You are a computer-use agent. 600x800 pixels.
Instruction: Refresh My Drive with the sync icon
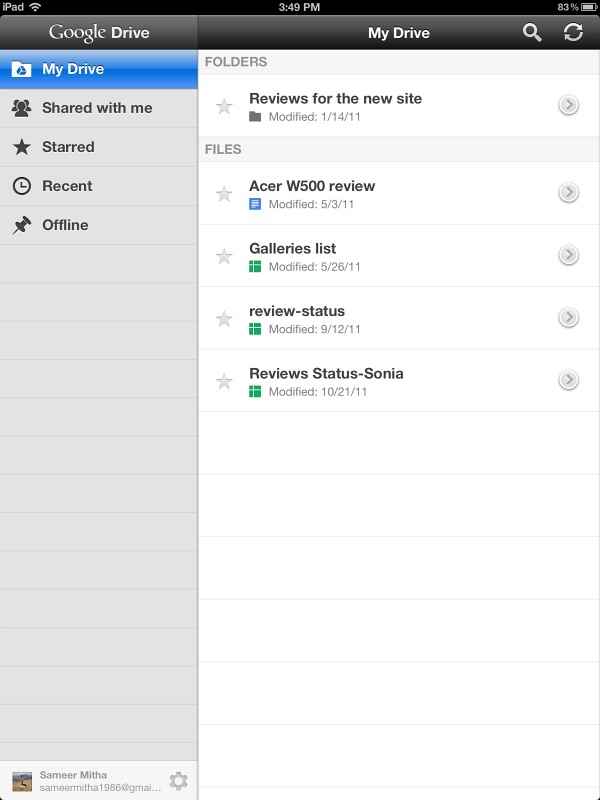click(x=573, y=33)
